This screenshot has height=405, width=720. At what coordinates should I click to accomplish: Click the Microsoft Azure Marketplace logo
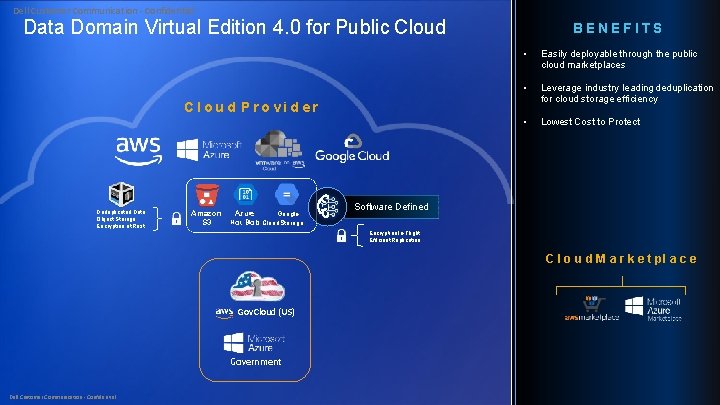coord(653,309)
